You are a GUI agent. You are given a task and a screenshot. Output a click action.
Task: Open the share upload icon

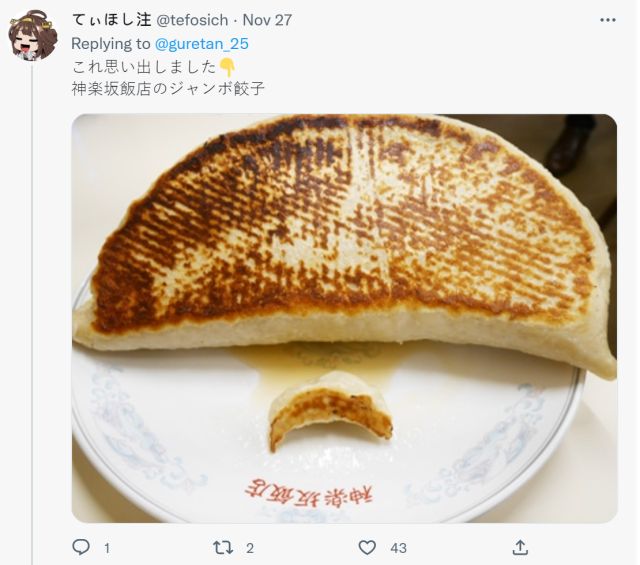[x=520, y=547]
